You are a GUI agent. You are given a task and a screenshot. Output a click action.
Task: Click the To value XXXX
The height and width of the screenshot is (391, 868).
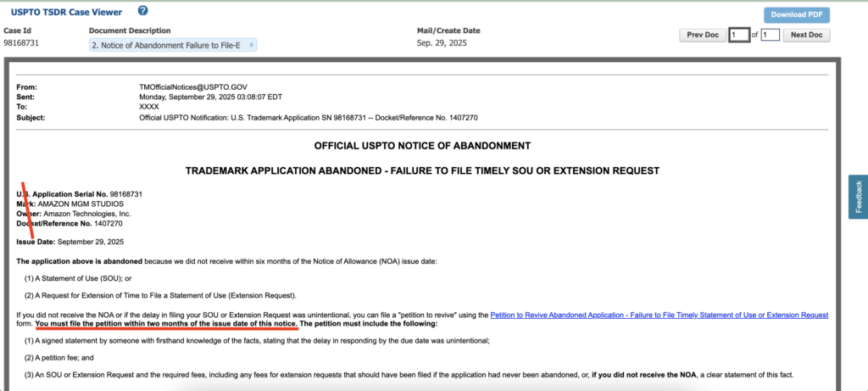[x=149, y=107]
